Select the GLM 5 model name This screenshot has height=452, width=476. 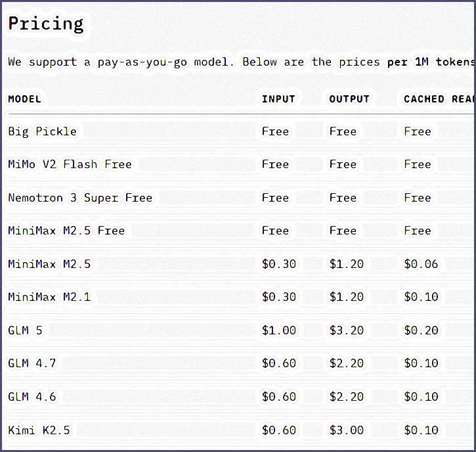click(25, 330)
